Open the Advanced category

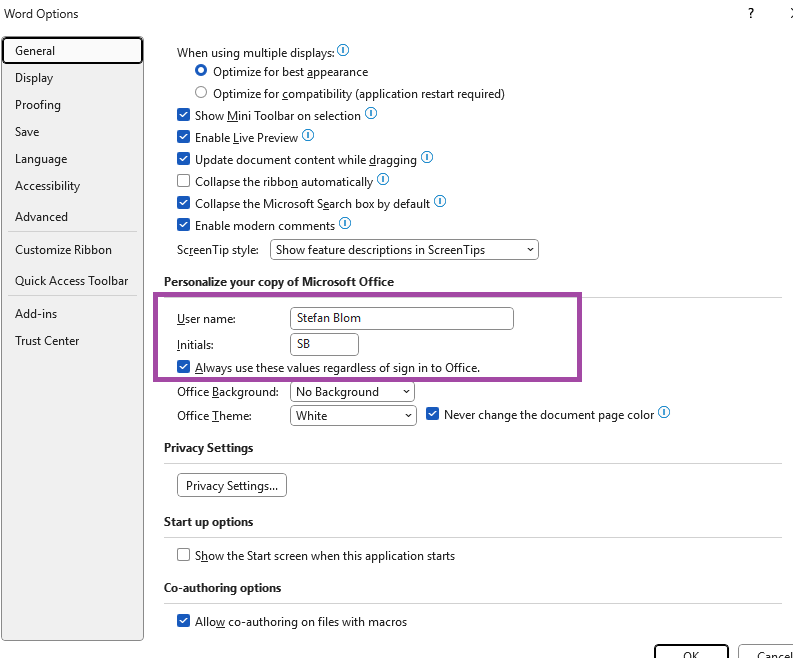73,216
